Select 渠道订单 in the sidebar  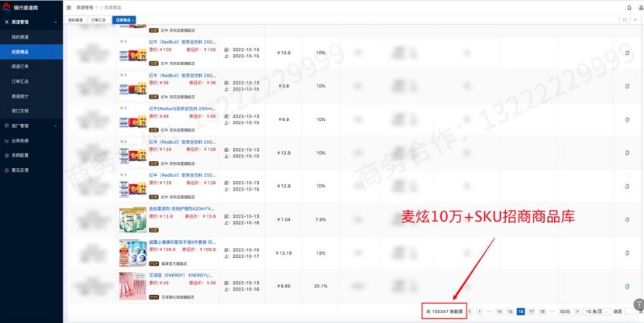[31, 66]
